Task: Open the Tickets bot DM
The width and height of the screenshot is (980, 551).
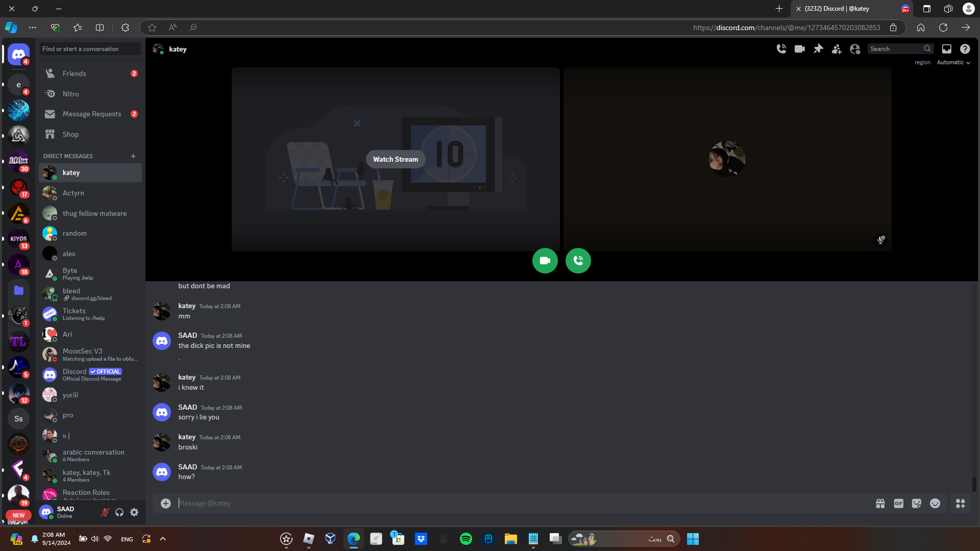Action: pyautogui.click(x=90, y=314)
